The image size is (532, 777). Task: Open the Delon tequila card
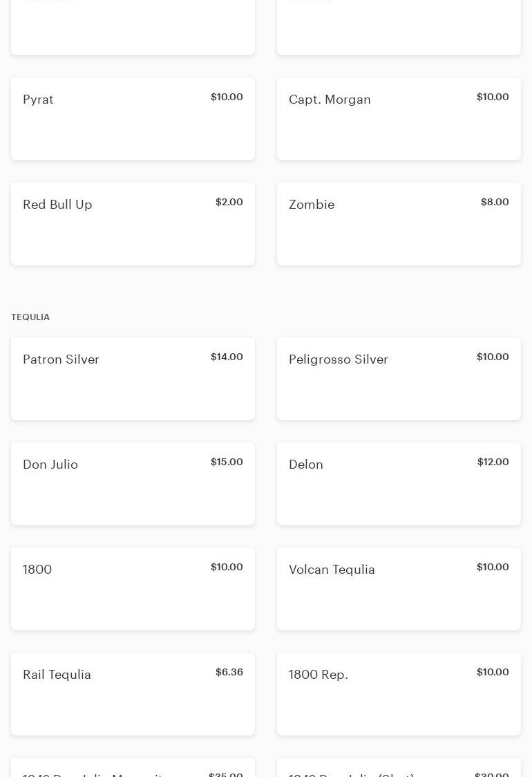pyautogui.click(x=399, y=484)
